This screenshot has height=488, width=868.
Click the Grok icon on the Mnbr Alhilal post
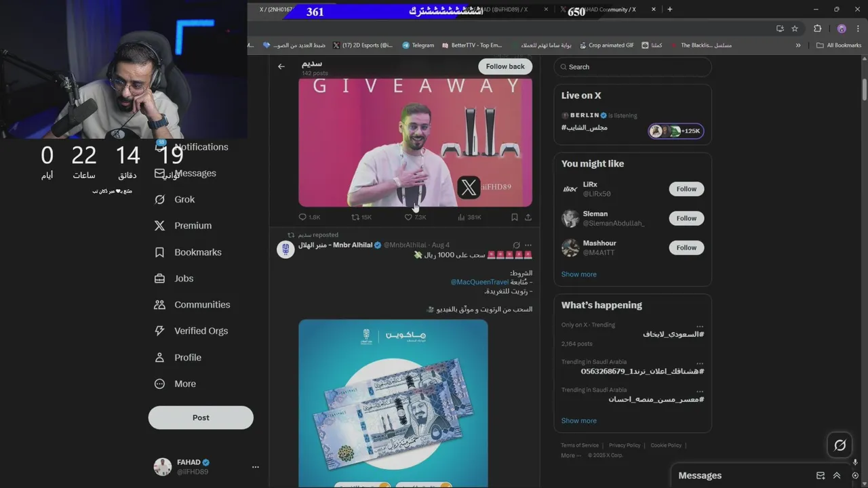pos(517,245)
